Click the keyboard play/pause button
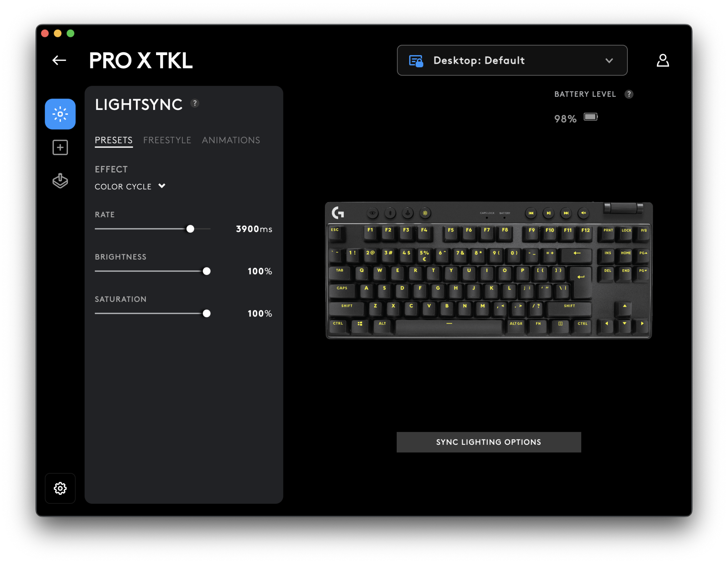The width and height of the screenshot is (728, 564). click(x=548, y=213)
